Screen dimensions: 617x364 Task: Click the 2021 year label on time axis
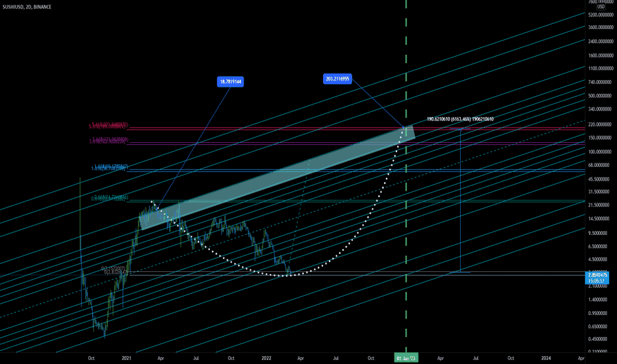tap(126, 358)
